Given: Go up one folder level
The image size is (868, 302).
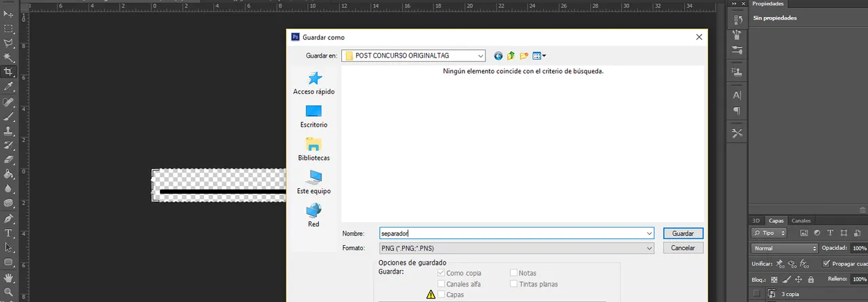Looking at the screenshot, I should 511,56.
